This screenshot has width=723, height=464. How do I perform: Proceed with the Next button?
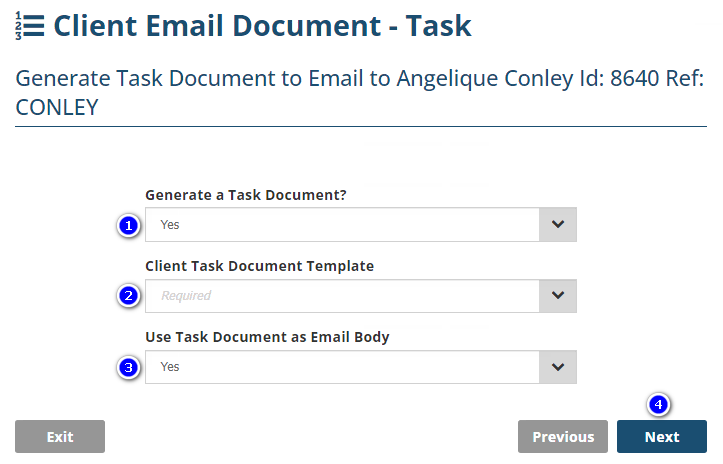[x=662, y=437]
